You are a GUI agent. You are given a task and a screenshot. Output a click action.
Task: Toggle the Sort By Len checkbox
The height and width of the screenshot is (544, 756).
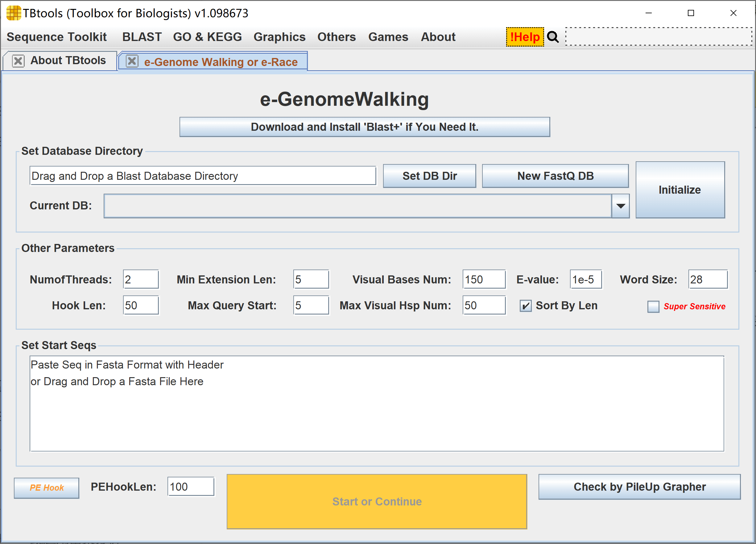[526, 306]
